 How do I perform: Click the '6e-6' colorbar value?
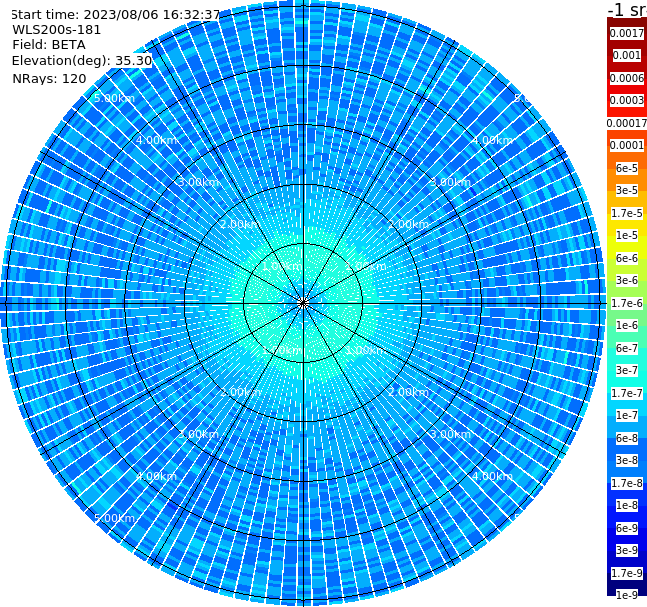[627, 258]
